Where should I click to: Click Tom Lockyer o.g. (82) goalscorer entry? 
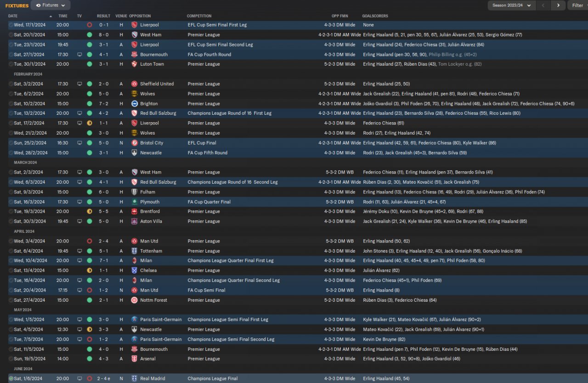tap(460, 64)
